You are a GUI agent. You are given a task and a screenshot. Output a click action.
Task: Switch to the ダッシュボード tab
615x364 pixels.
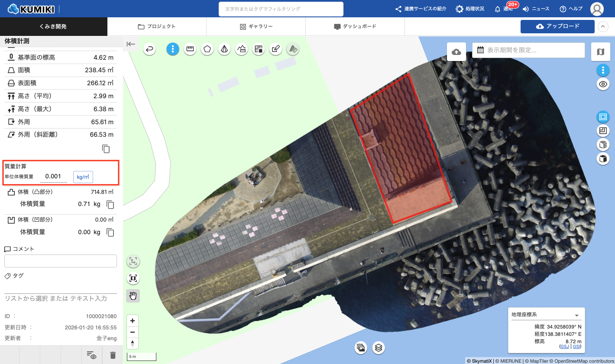(x=355, y=26)
